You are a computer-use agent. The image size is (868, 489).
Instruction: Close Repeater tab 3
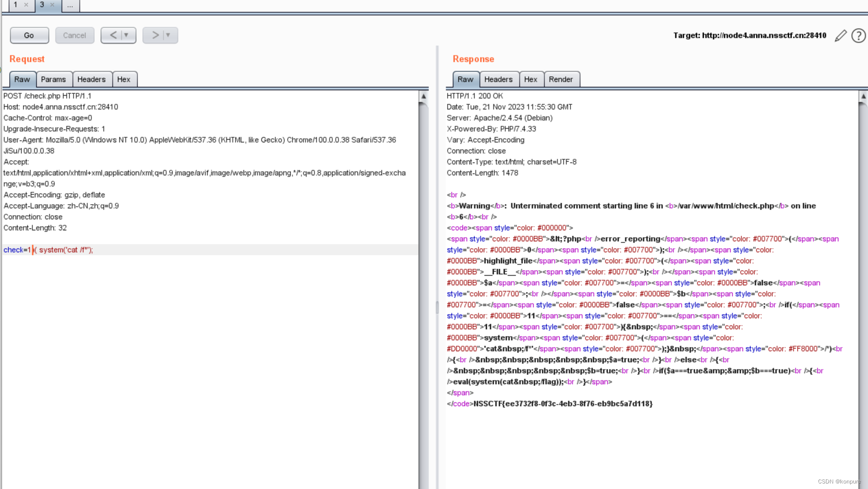(x=52, y=5)
